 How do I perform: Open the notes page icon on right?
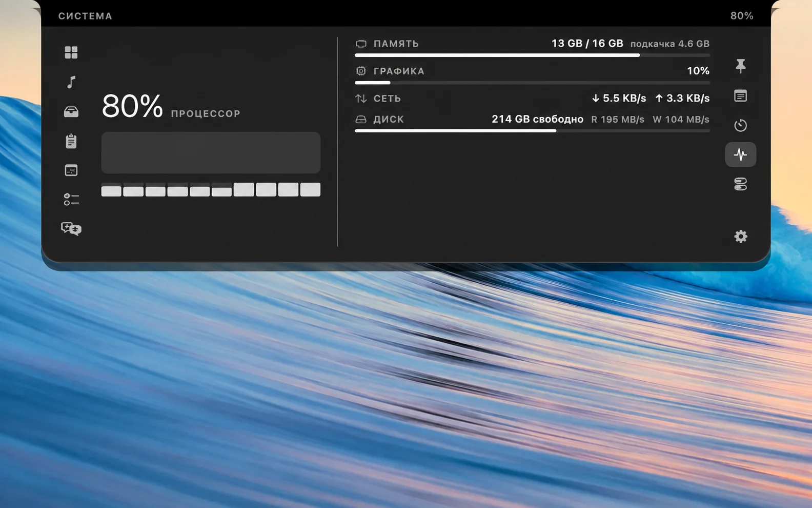tap(740, 96)
